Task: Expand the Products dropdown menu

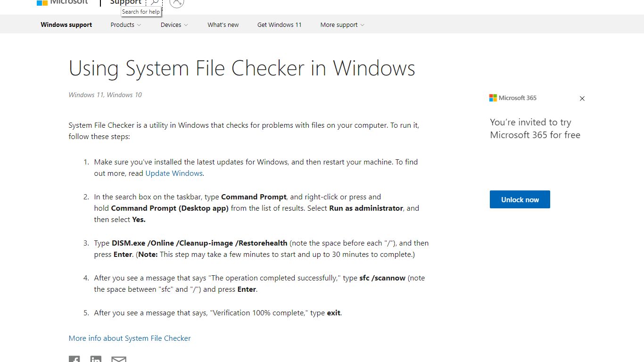Action: point(126,25)
